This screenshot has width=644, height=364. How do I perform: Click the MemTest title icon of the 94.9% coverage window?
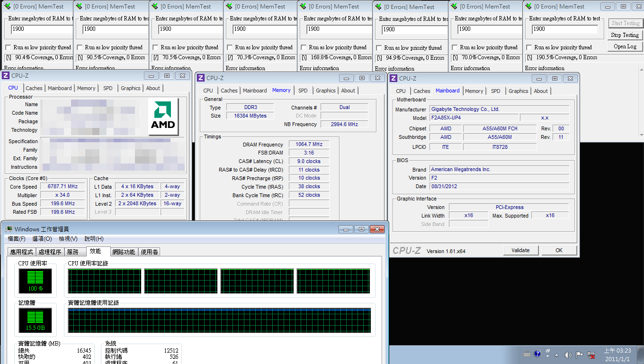click(378, 7)
